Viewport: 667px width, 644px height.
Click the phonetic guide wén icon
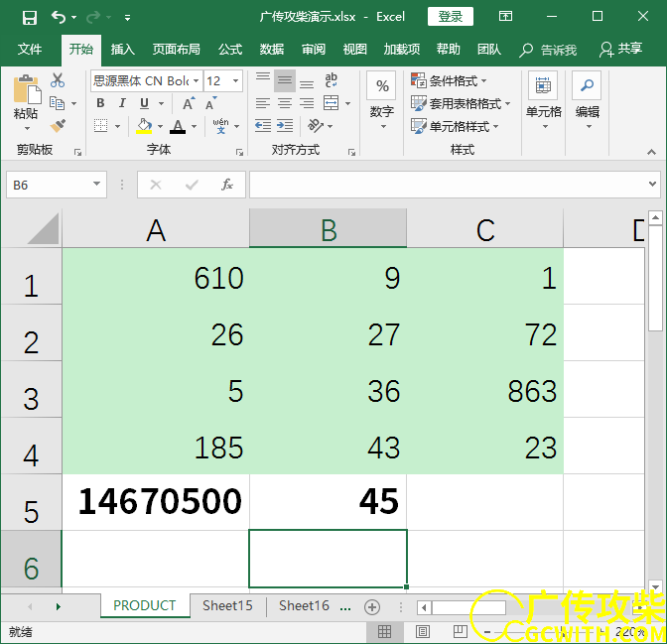tap(220, 126)
